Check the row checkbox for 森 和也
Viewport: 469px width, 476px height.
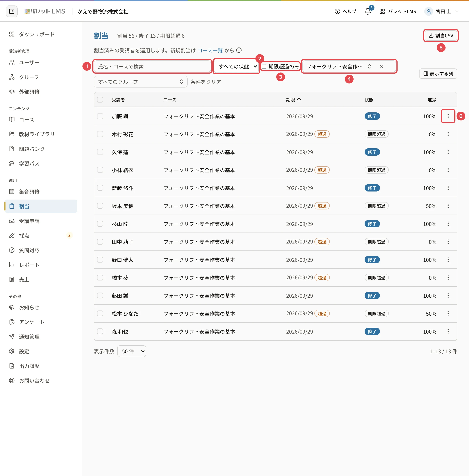pos(100,332)
